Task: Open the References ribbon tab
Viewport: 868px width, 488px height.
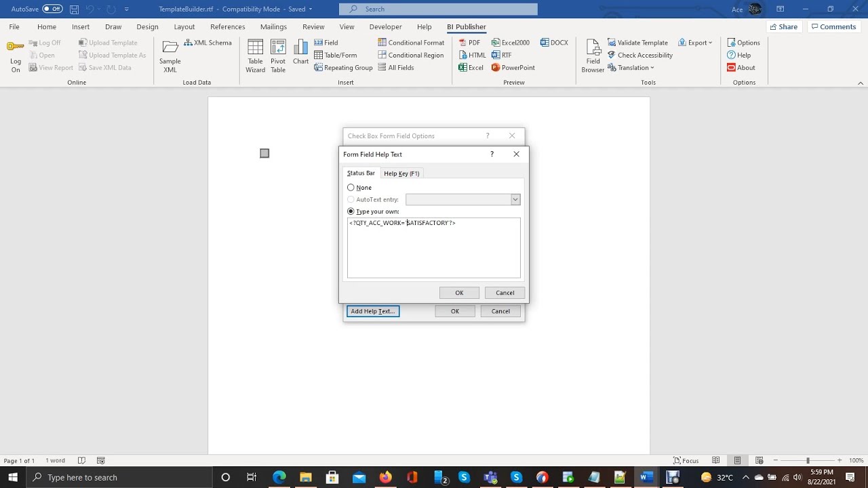Action: [228, 27]
